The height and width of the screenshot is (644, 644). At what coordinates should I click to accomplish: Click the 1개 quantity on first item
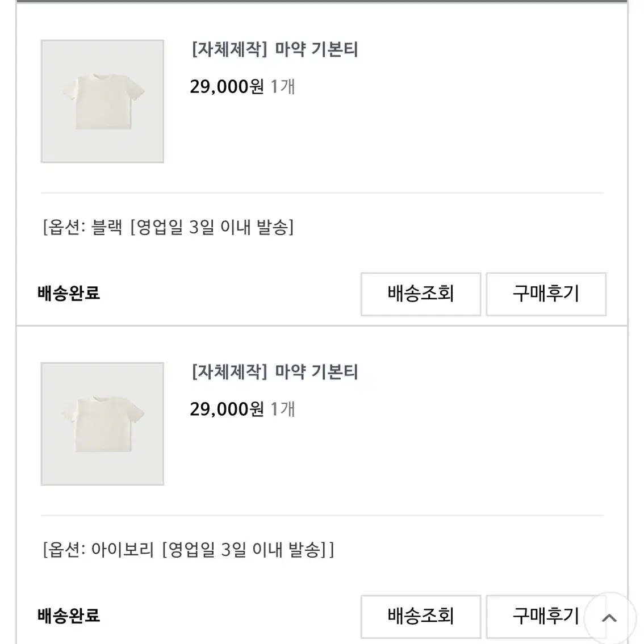pos(283,87)
